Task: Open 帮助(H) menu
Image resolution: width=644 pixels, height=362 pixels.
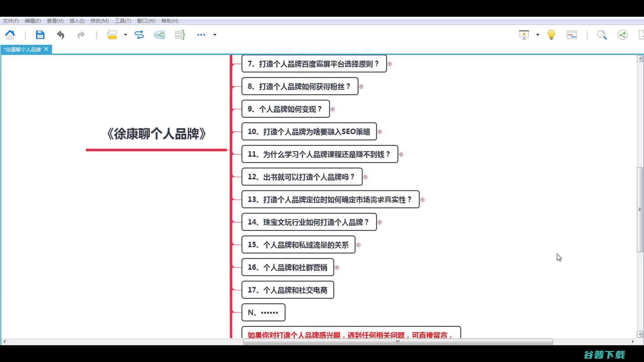Action: (170, 21)
